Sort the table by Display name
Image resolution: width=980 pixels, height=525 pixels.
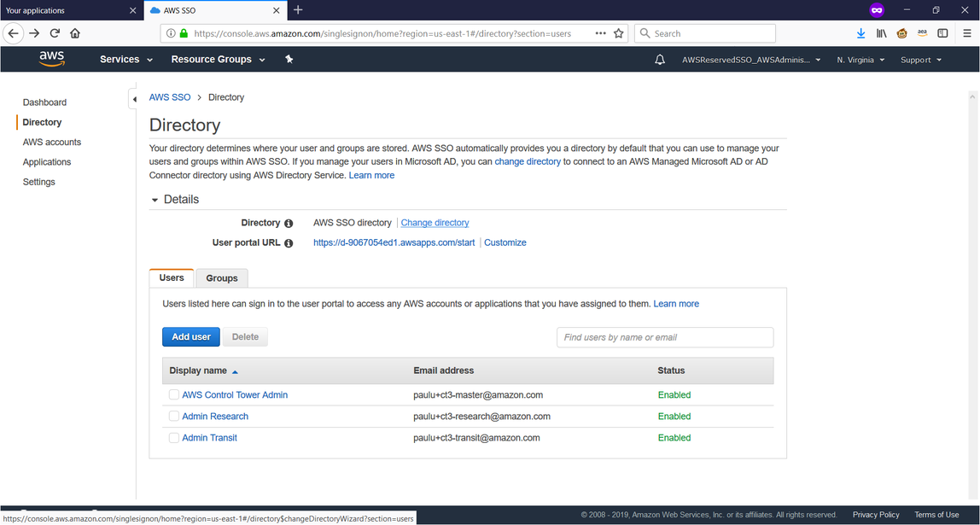[x=203, y=370]
